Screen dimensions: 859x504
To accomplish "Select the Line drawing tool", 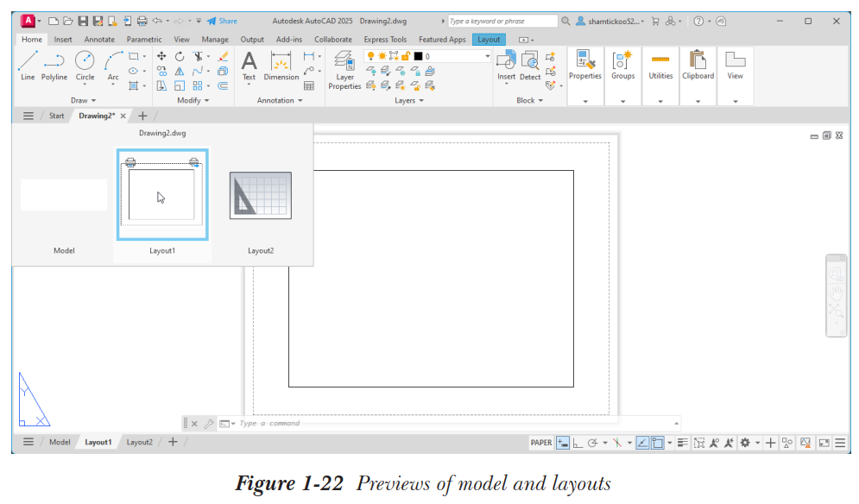I will point(28,66).
